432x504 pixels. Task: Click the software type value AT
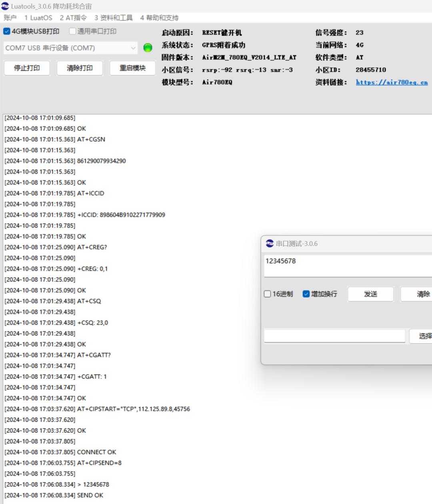[x=360, y=57]
